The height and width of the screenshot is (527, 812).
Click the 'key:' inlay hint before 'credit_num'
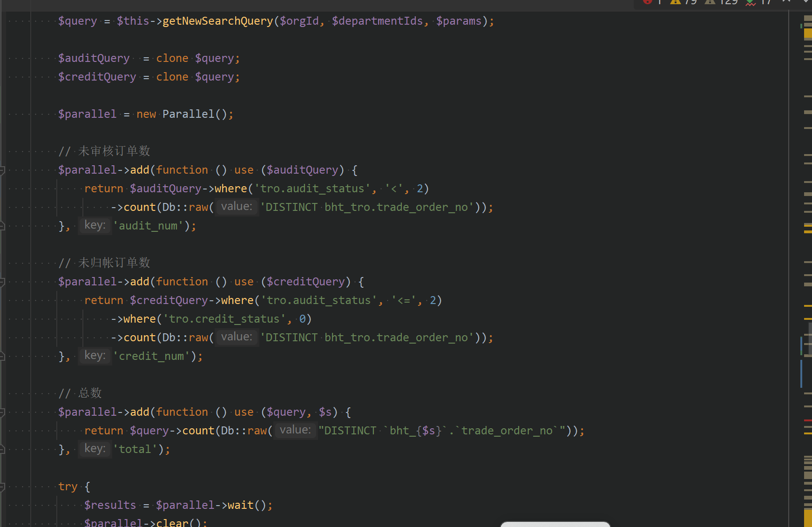coord(95,355)
